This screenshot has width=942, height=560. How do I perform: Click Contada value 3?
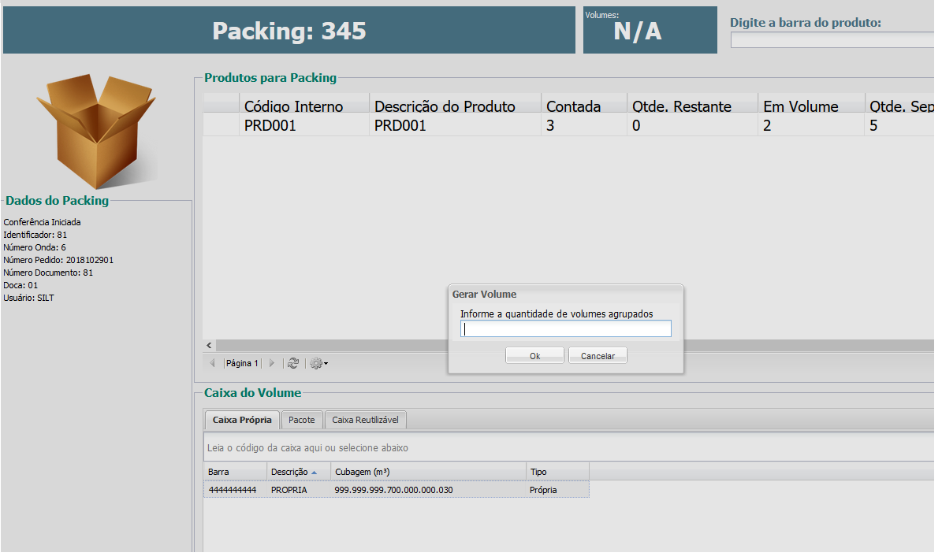pyautogui.click(x=584, y=125)
